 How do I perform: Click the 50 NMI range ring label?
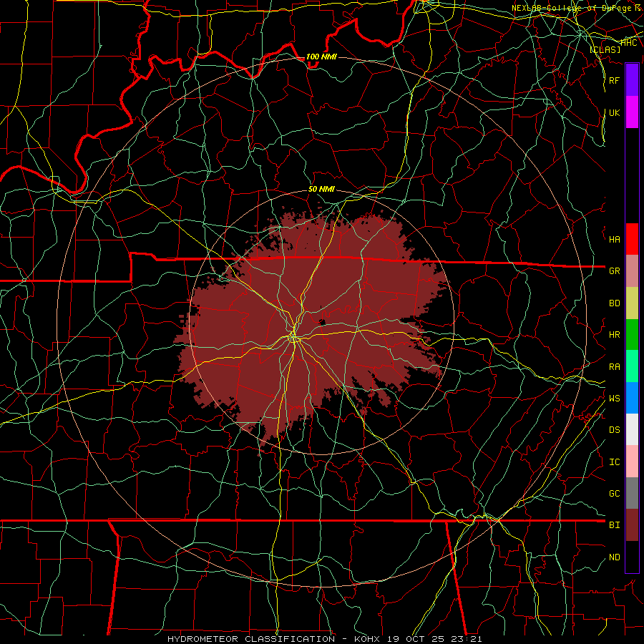321,189
